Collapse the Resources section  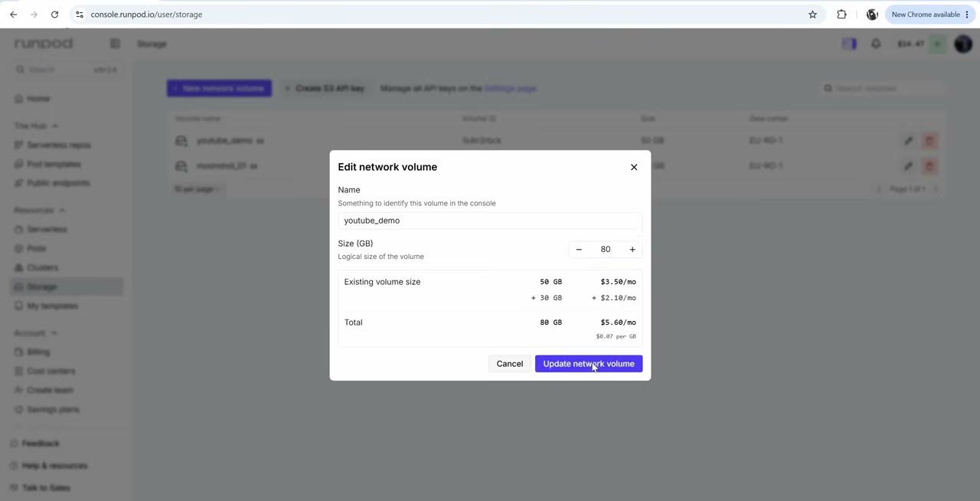click(40, 210)
